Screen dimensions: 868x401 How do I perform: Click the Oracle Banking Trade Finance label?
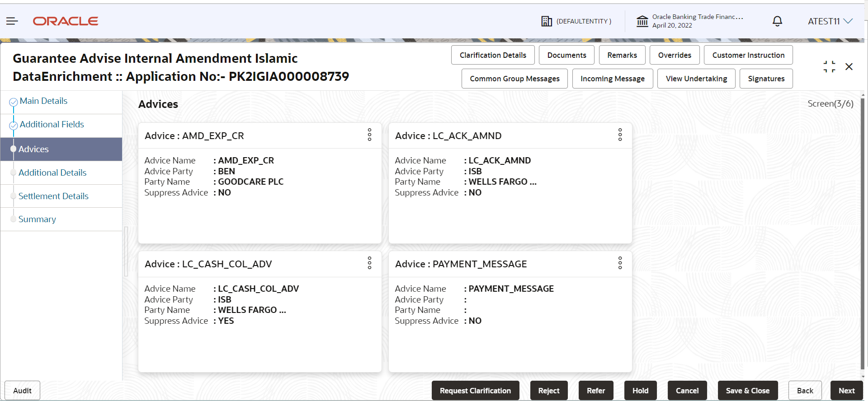pyautogui.click(x=698, y=17)
